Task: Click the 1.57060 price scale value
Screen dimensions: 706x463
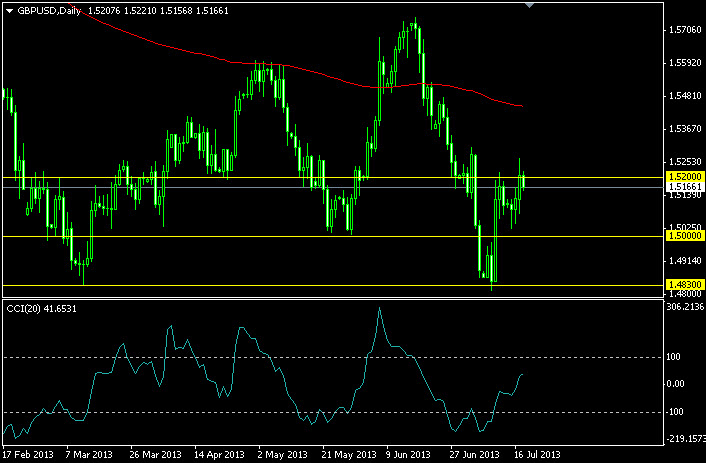Action: (685, 30)
